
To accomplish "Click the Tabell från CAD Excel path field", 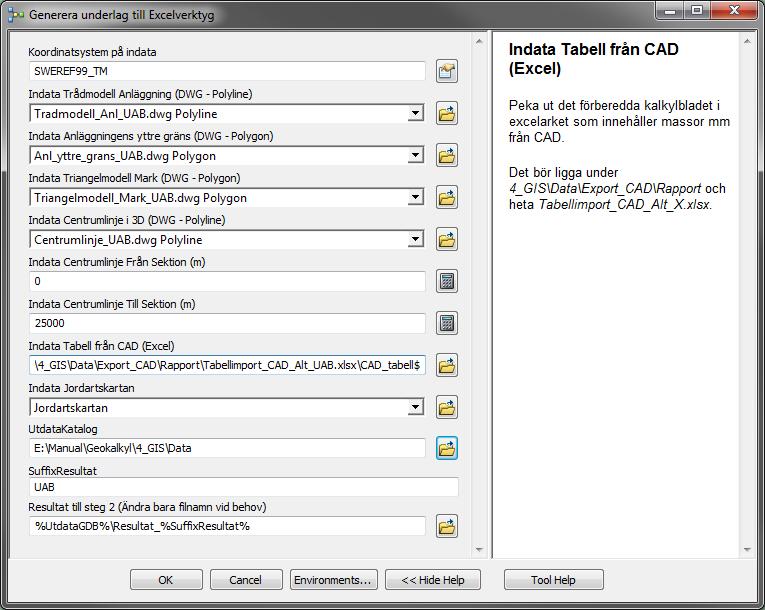I will 227,365.
